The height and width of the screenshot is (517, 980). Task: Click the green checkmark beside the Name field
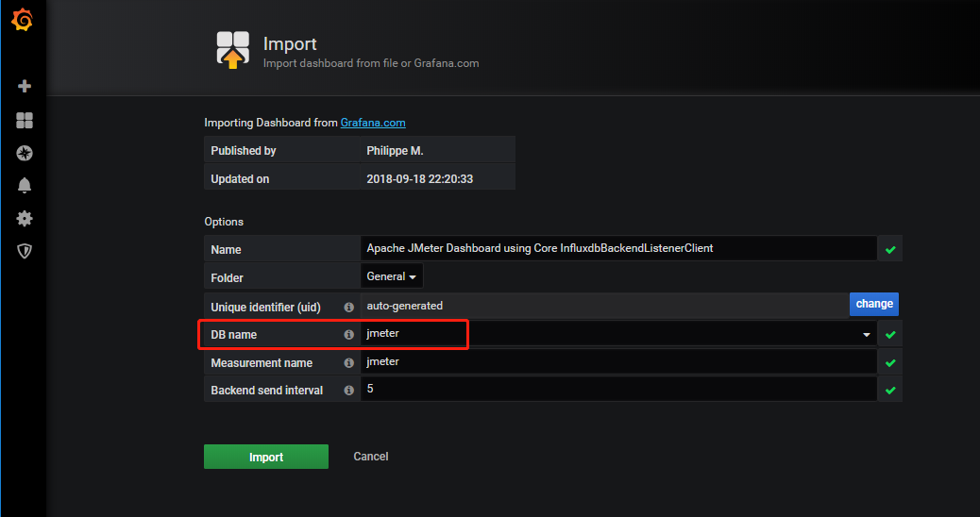890,250
